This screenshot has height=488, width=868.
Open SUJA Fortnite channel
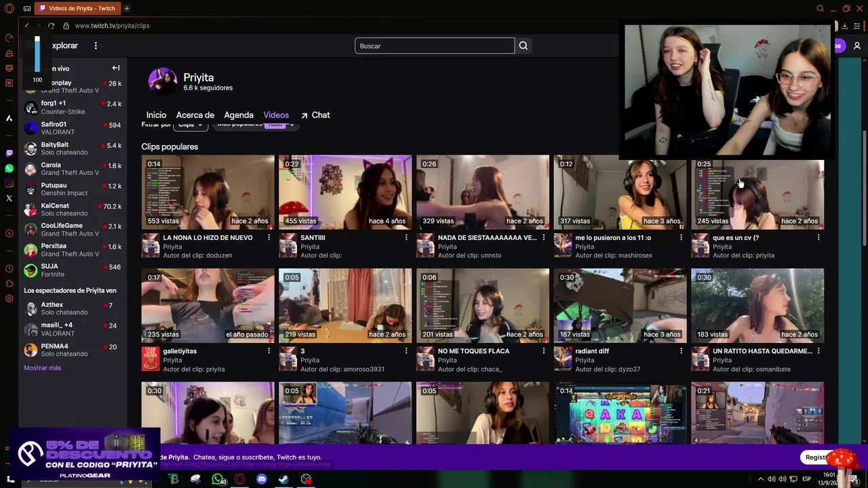click(x=73, y=270)
